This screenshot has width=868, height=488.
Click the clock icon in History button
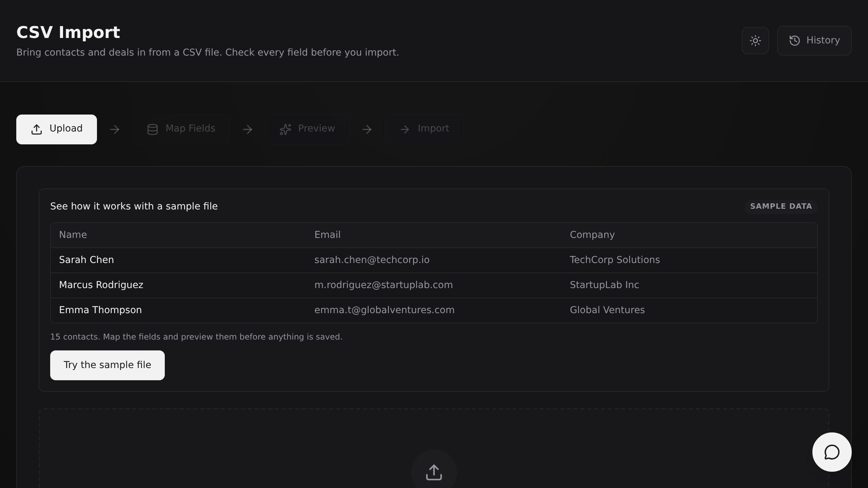pos(794,41)
